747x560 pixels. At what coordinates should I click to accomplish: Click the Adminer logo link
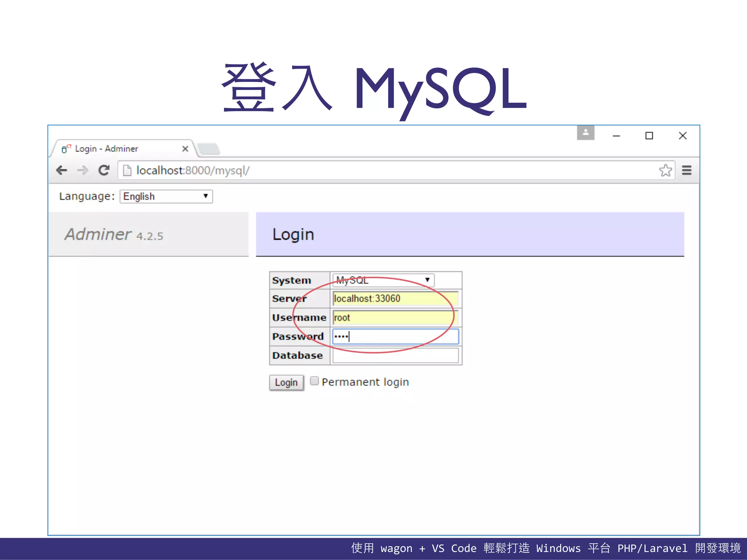click(x=98, y=234)
